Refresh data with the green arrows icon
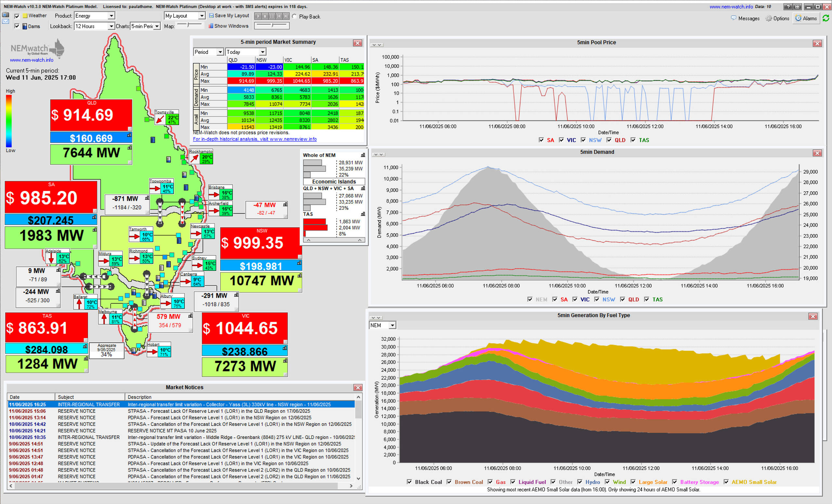Image resolution: width=832 pixels, height=504 pixels. tap(826, 18)
